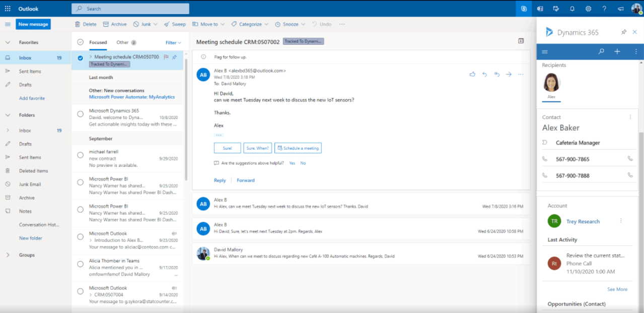Open Contact card more options

[x=630, y=117]
